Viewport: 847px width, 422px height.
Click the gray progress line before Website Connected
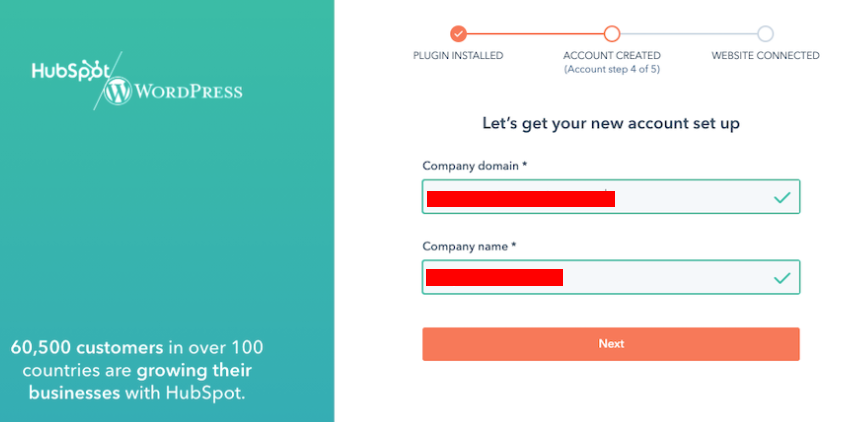click(x=689, y=33)
